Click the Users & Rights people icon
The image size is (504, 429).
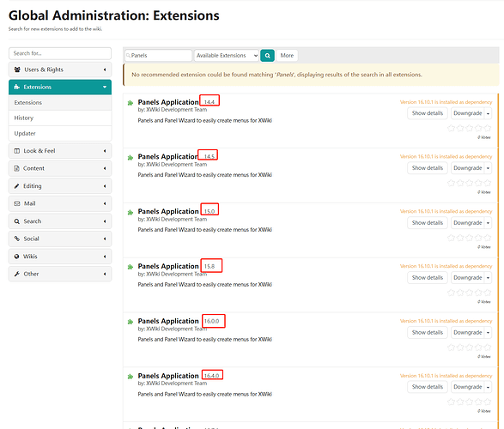17,69
